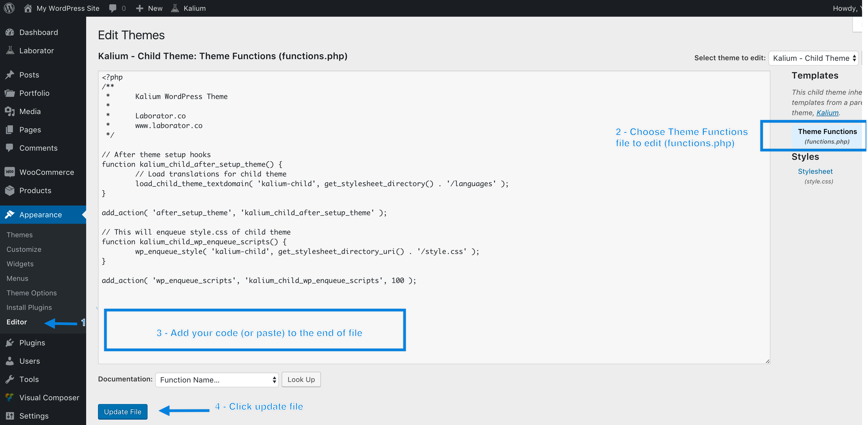Select the Stylesheet style.css file
The width and height of the screenshot is (868, 425).
click(x=815, y=171)
